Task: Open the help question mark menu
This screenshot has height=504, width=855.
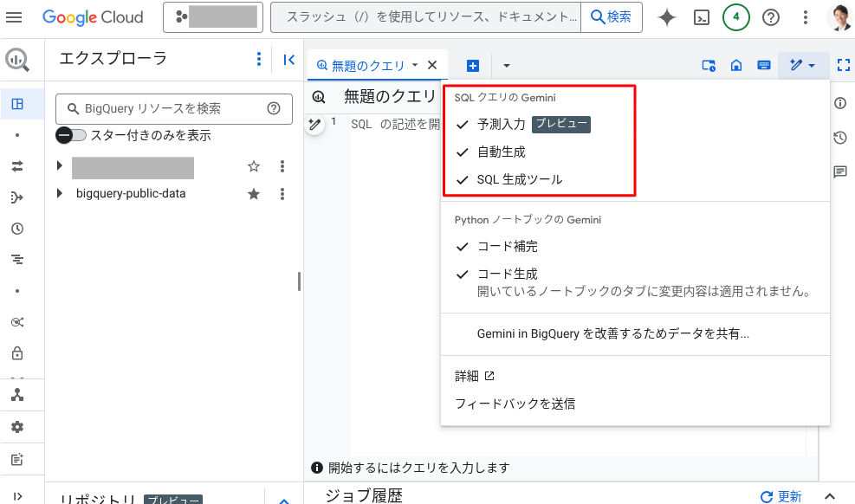Action: pyautogui.click(x=770, y=17)
